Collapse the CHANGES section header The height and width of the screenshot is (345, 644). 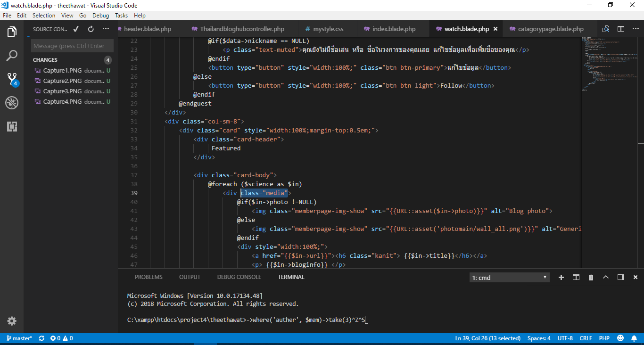[71, 60]
